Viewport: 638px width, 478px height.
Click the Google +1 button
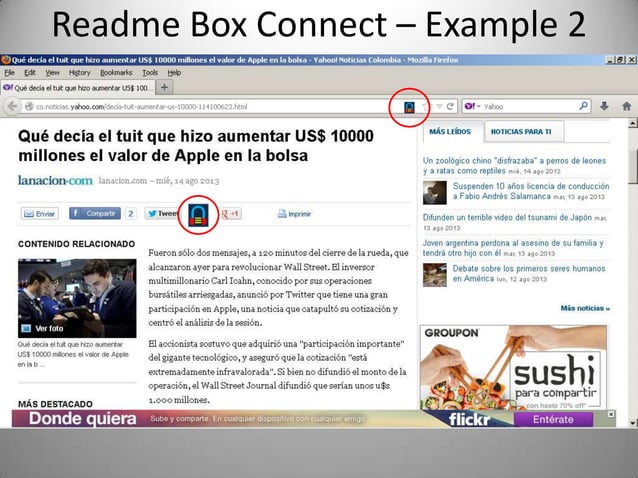pos(231,214)
